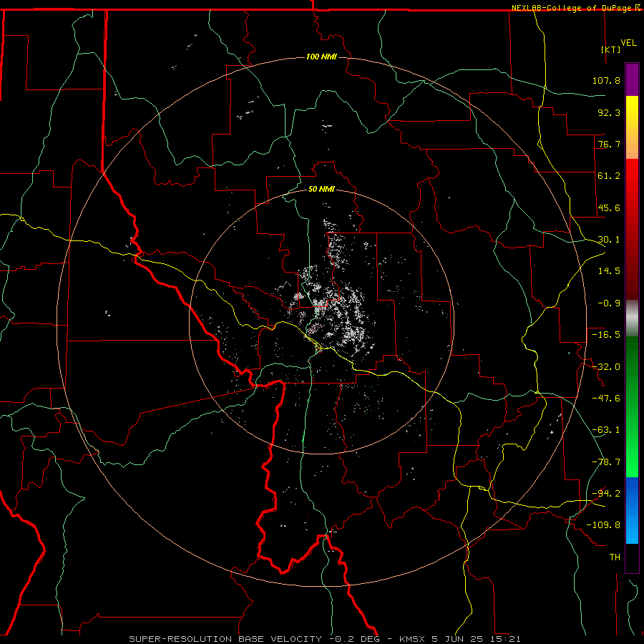
Task: Click the -109.8 velocity scale value
Action: (603, 525)
